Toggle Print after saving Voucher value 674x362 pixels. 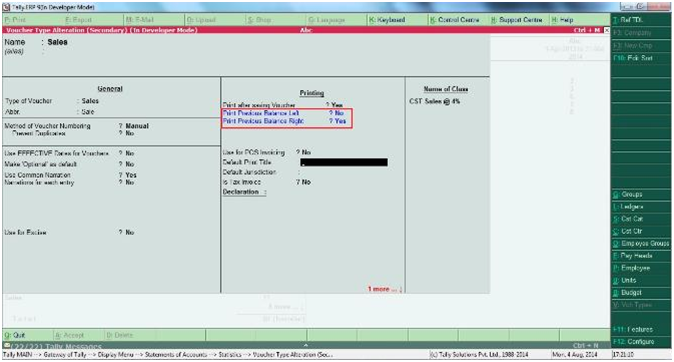pyautogui.click(x=337, y=105)
